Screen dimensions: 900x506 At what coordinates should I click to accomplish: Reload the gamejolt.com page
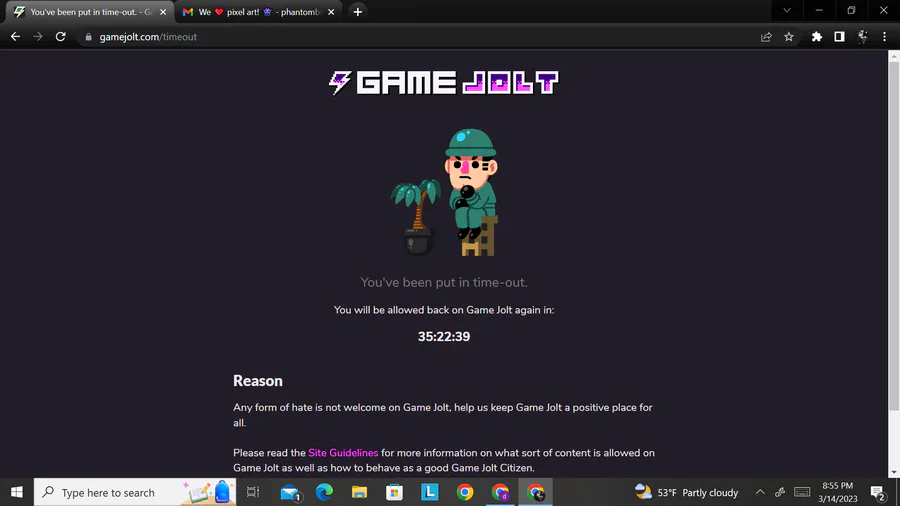coord(60,37)
